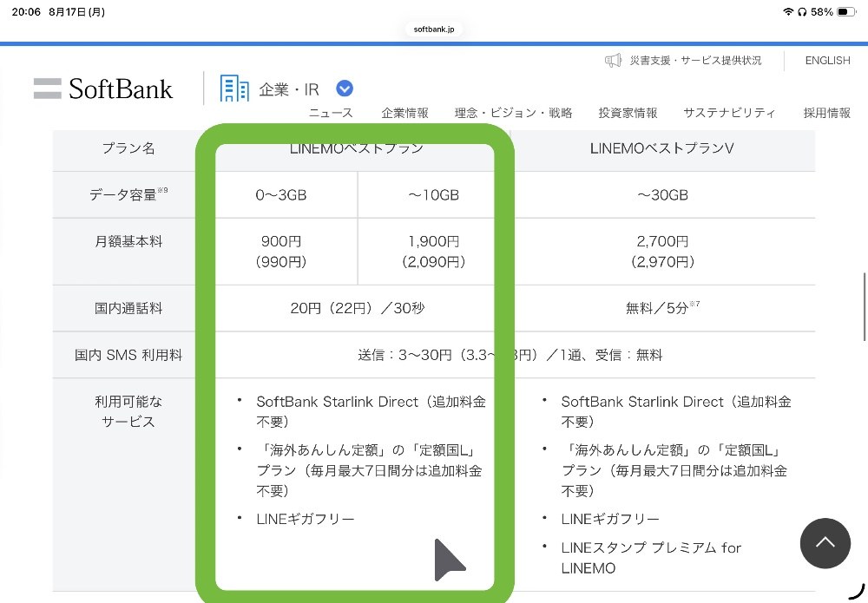Tap the 20:06 clock in the status bar
The height and width of the screenshot is (603, 868).
pyautogui.click(x=26, y=11)
